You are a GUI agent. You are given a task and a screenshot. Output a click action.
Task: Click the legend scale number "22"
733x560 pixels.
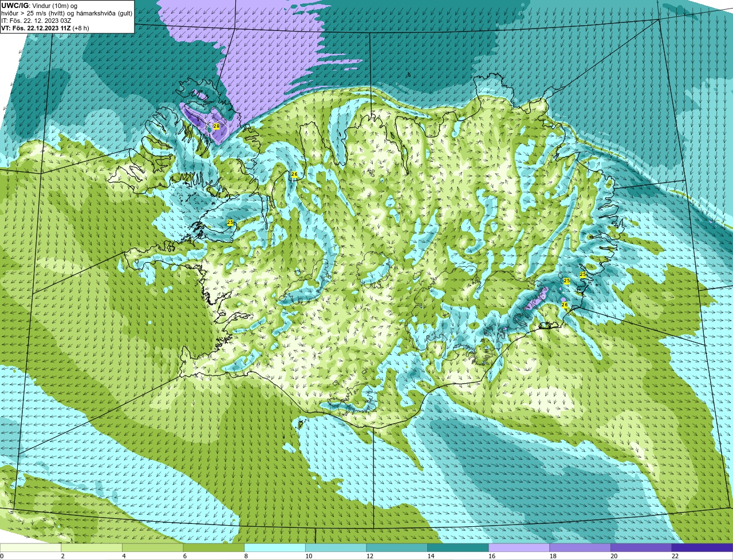pyautogui.click(x=675, y=556)
